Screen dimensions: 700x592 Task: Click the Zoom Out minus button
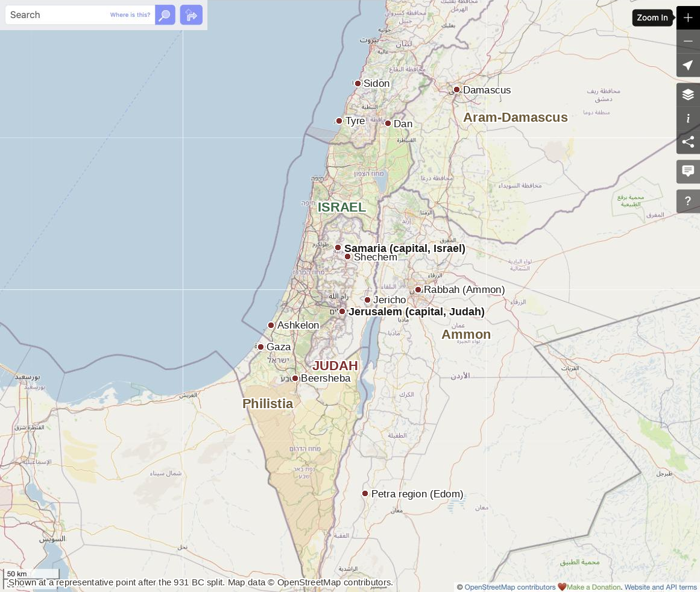point(688,41)
